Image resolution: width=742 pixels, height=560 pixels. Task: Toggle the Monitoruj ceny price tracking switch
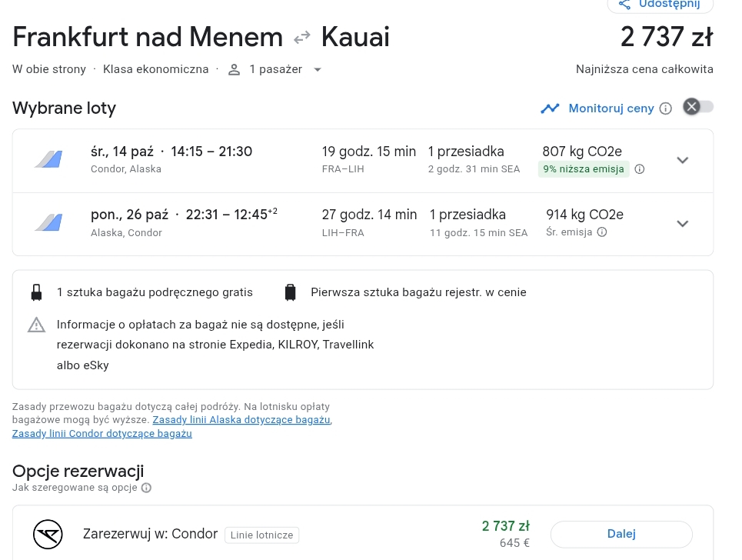pos(698,107)
